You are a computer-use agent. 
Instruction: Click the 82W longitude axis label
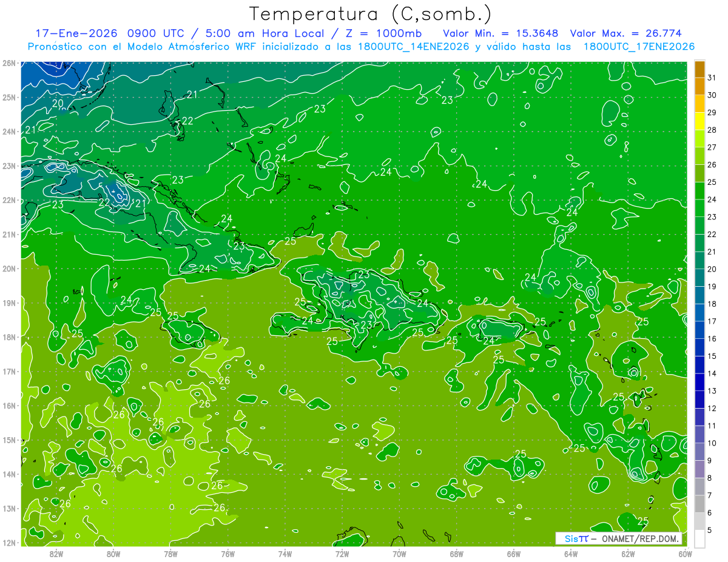coord(56,554)
